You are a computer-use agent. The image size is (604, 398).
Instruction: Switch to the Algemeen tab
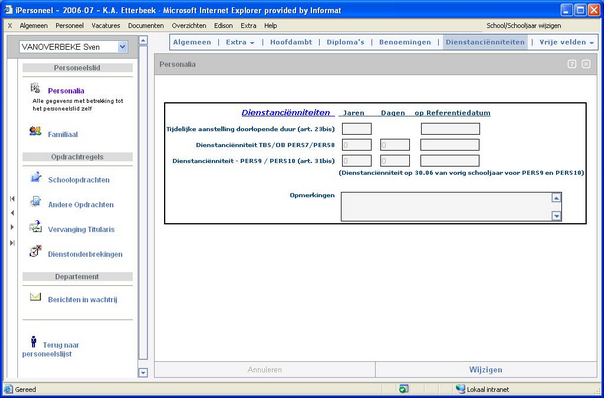pos(192,42)
